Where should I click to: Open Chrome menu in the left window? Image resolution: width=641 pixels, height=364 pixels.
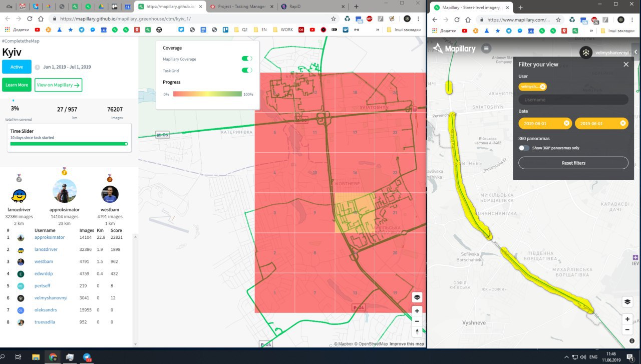419,19
